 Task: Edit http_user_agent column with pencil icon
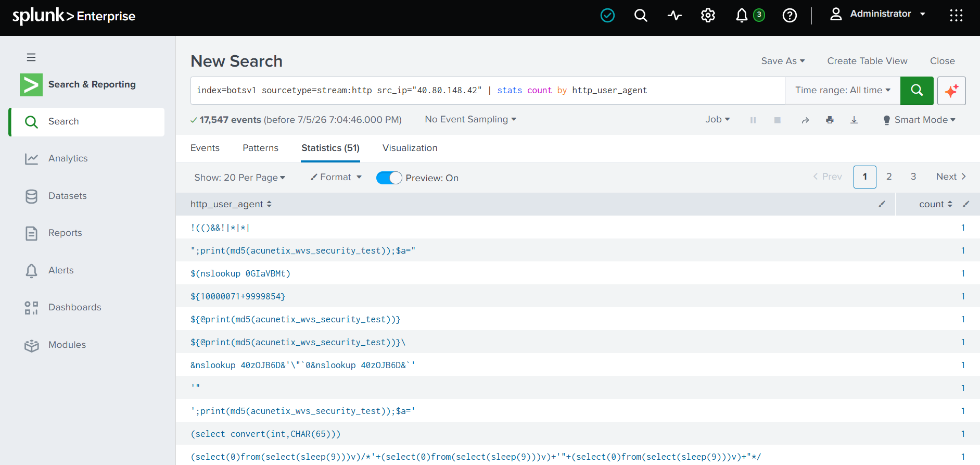coord(882,204)
